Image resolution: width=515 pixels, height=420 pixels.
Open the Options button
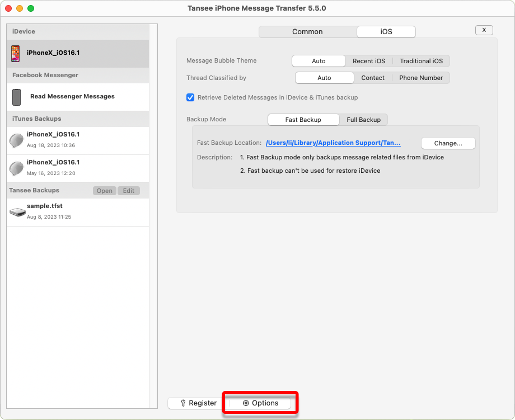pyautogui.click(x=260, y=403)
